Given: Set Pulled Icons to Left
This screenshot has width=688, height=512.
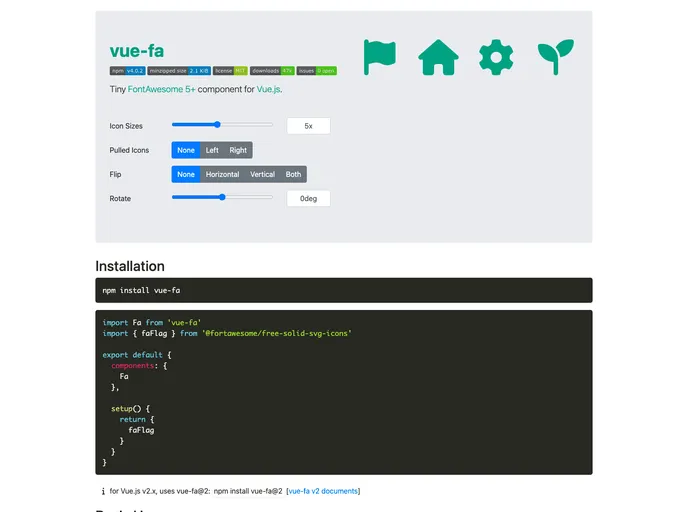Looking at the screenshot, I should click(x=212, y=150).
